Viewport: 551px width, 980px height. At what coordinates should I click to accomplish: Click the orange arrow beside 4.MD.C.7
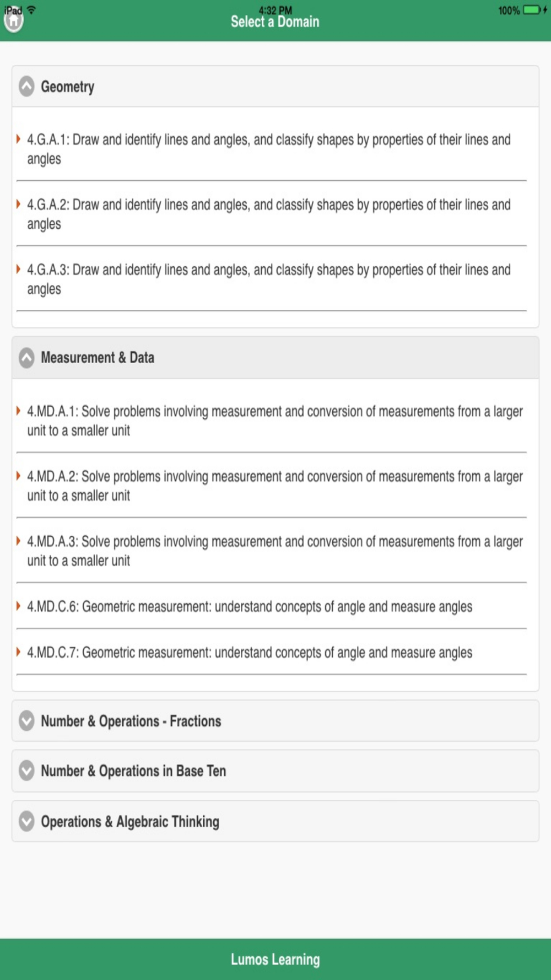coord(18,652)
